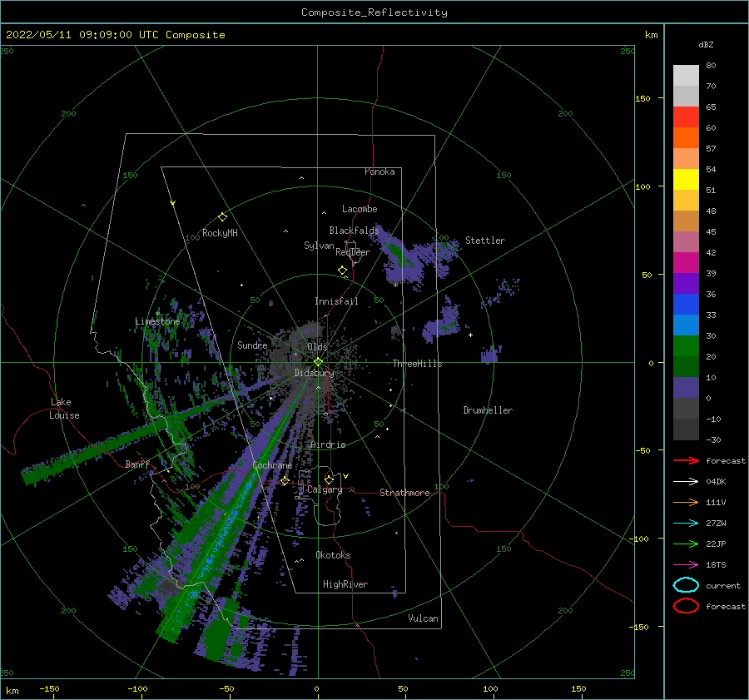Click the RockyMH label
The image size is (749, 700).
(220, 233)
